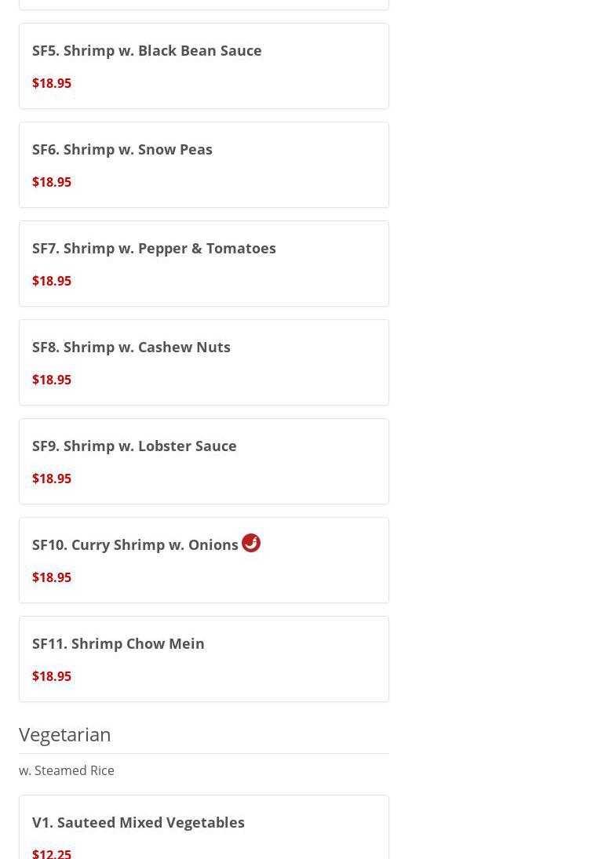Choose SF7. Shrimp w. Pepper & Tomatoes

[154, 248]
